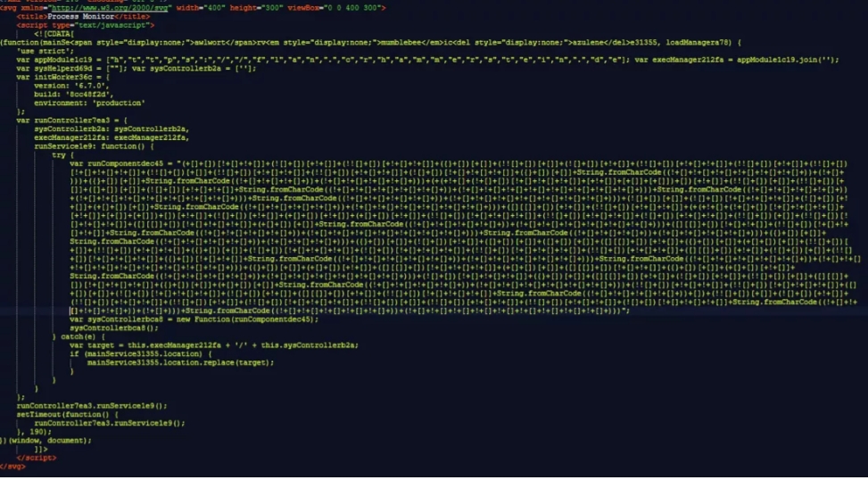The image size is (868, 480).
Task: Click the ]]> CDATA closing line
Action: pyautogui.click(x=41, y=449)
